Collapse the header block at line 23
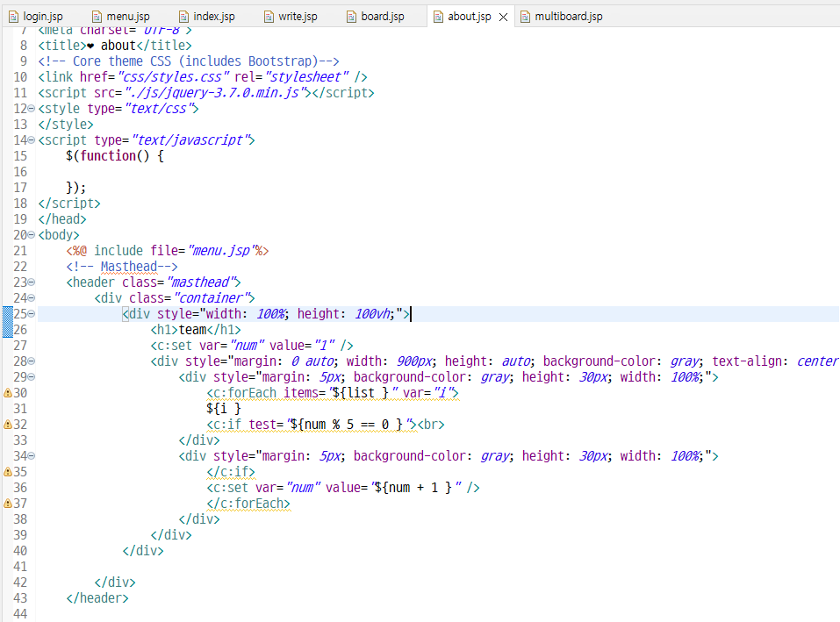This screenshot has height=622, width=840. click(x=31, y=282)
